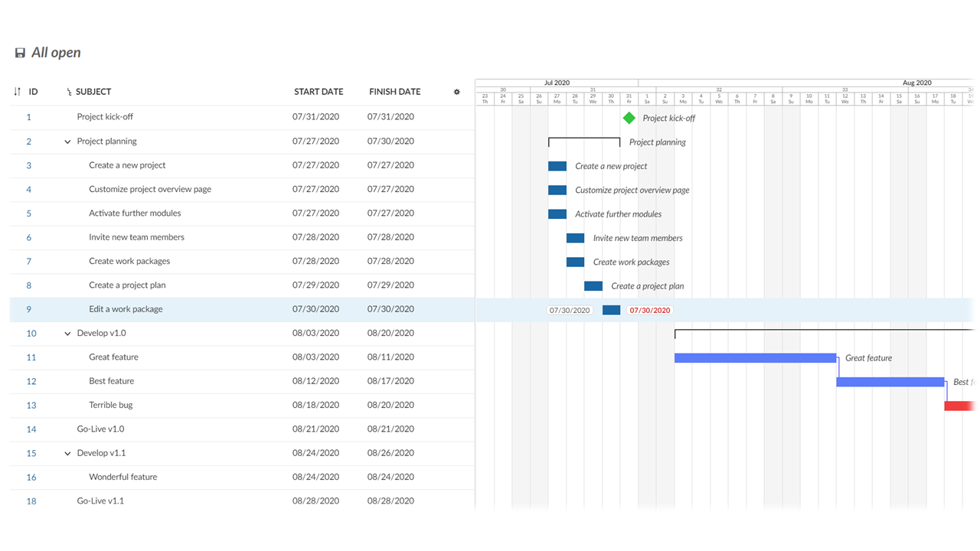Click the ID column header

pos(34,92)
